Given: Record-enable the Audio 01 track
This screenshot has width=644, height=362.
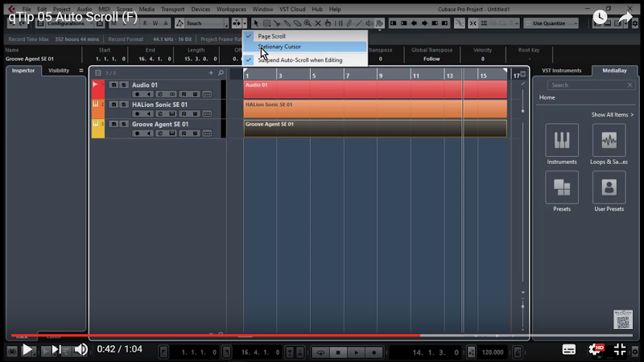Looking at the screenshot, I should point(138,94).
